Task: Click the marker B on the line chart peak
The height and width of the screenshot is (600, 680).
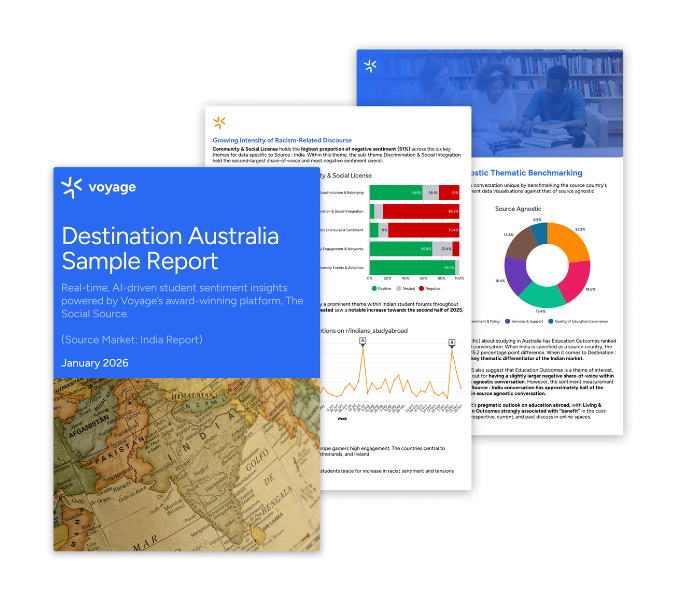Action: (x=451, y=342)
